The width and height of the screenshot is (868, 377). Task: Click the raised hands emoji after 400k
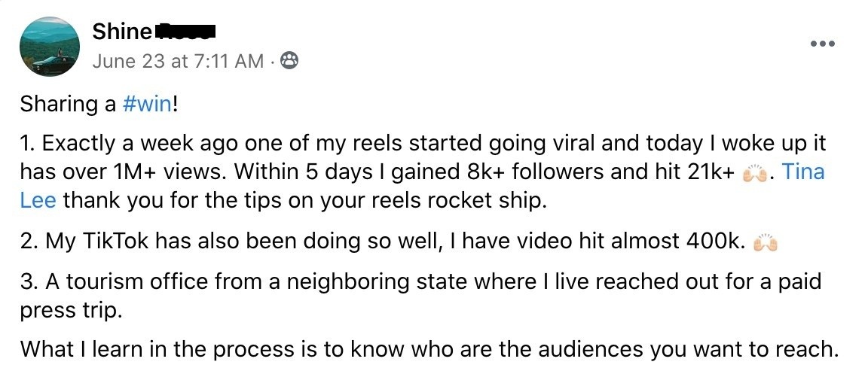(x=765, y=242)
